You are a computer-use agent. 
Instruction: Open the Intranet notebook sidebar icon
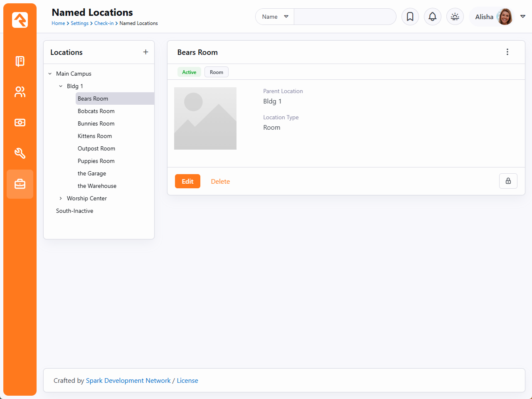tap(20, 61)
